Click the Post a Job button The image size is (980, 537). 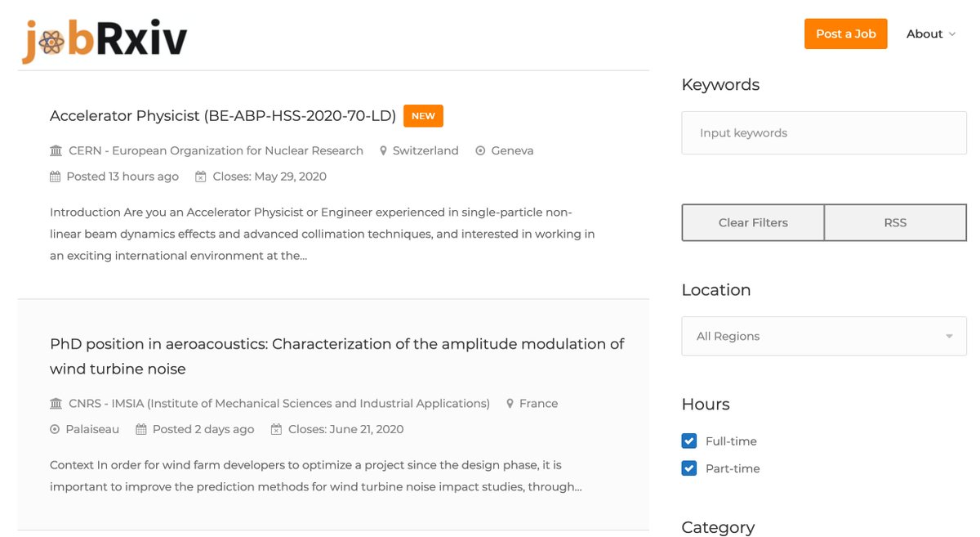(x=846, y=34)
